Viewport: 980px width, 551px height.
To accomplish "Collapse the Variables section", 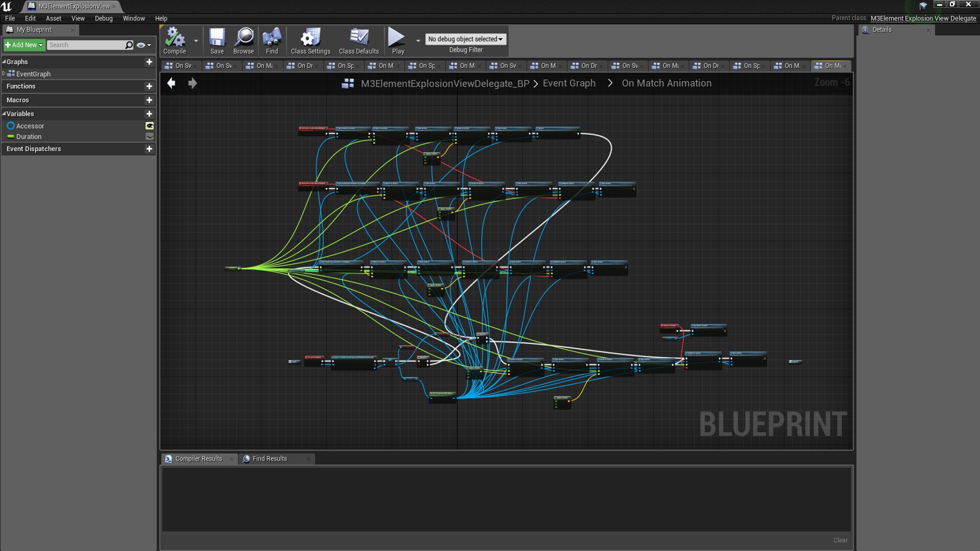I will [x=4, y=113].
